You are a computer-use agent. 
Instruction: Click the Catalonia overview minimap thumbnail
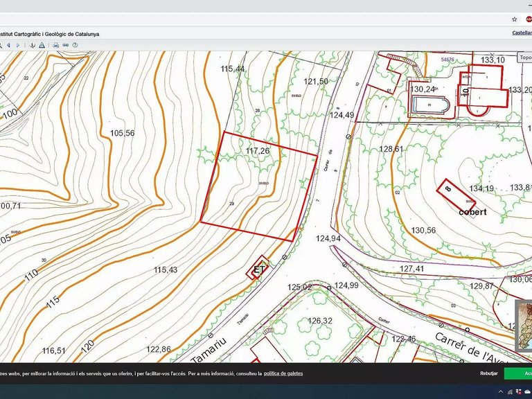tap(524, 326)
